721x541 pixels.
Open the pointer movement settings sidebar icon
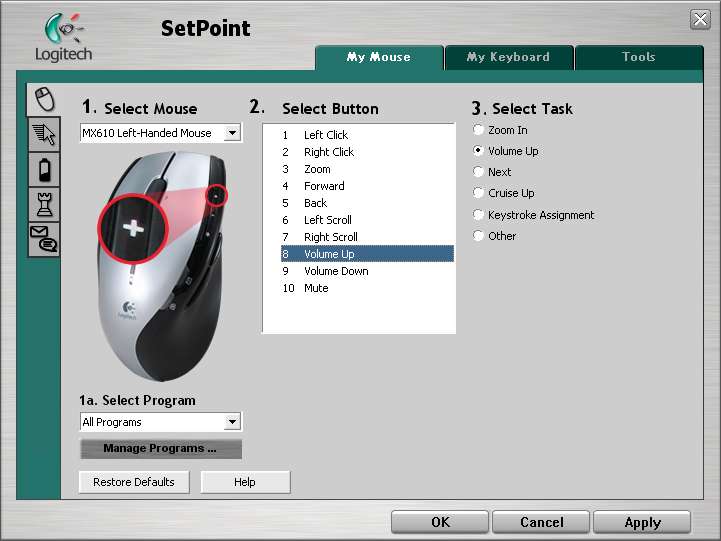(x=45, y=134)
